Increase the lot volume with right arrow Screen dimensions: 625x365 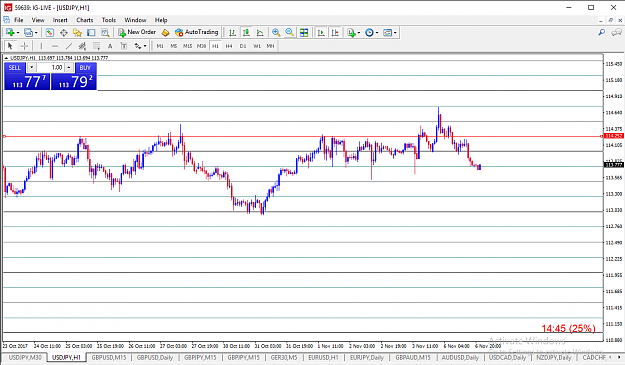coord(69,68)
